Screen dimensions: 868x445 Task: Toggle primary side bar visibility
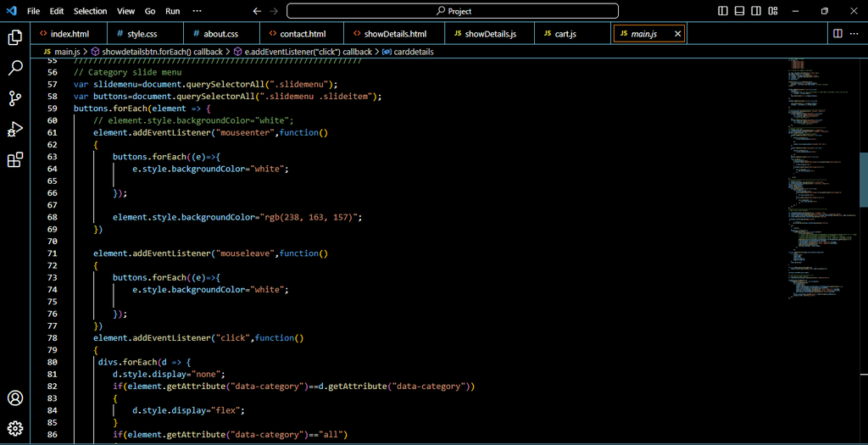[x=723, y=11]
